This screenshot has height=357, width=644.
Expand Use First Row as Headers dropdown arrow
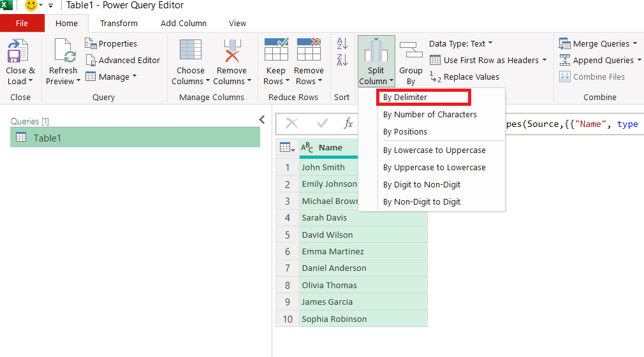click(544, 60)
